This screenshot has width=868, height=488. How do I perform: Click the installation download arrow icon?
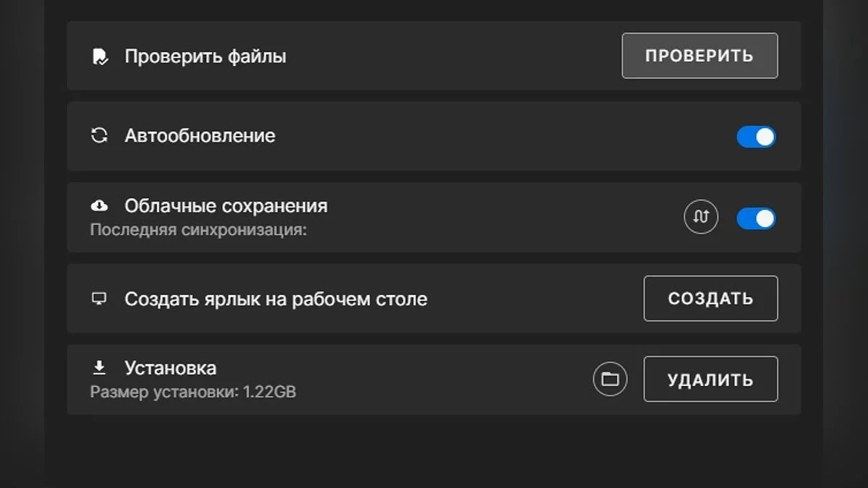tap(99, 368)
